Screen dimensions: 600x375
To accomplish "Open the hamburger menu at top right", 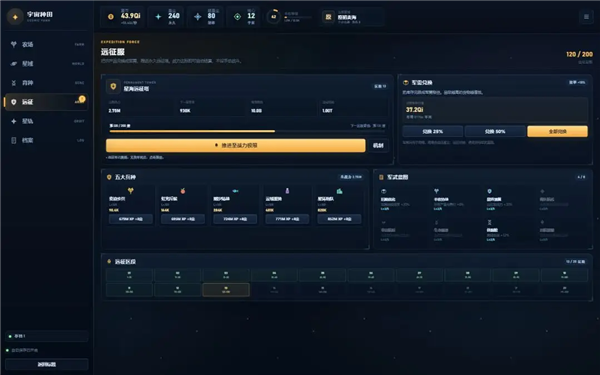I will pyautogui.click(x=586, y=17).
